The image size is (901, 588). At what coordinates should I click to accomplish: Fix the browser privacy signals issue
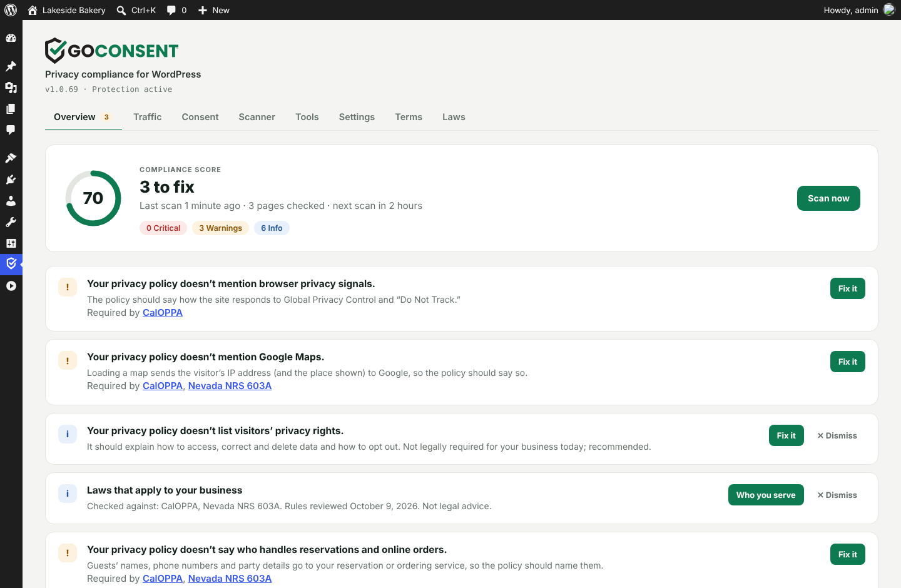[x=848, y=288]
